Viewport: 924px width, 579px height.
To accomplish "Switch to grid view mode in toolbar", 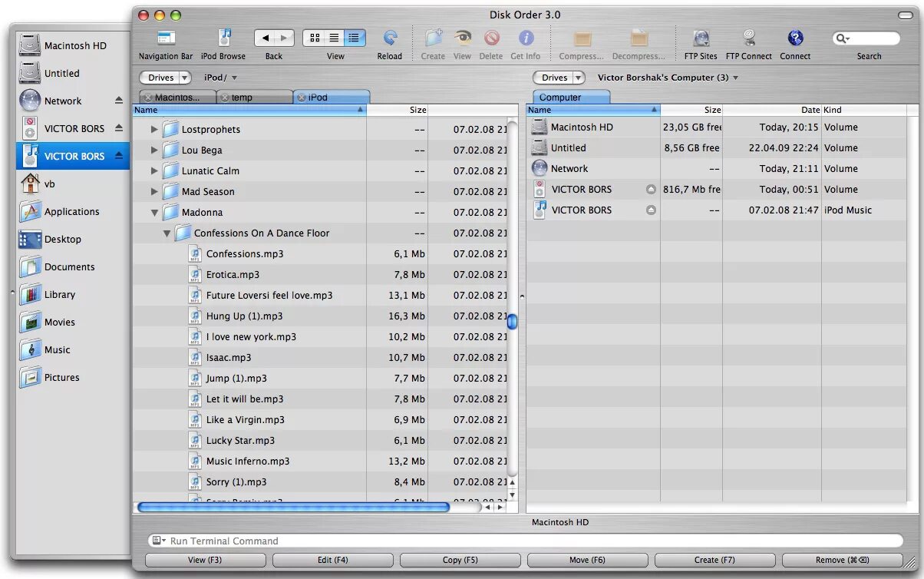I will pos(315,37).
